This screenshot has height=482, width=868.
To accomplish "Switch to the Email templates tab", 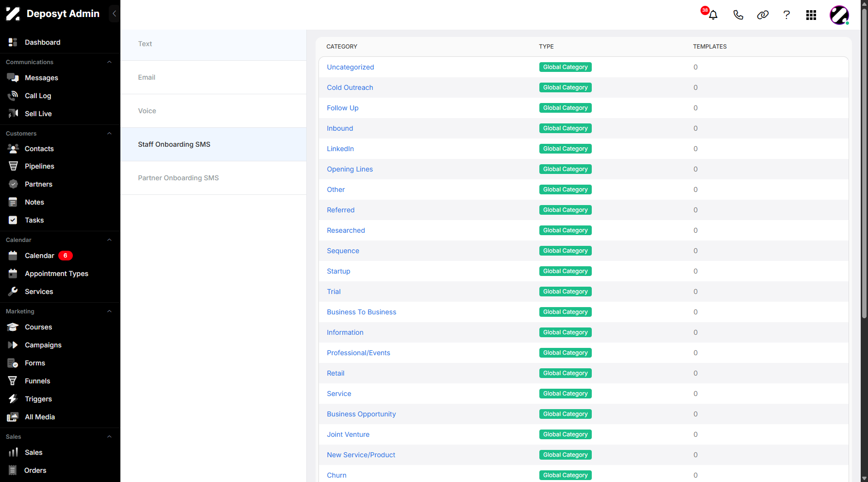I will click(214, 77).
